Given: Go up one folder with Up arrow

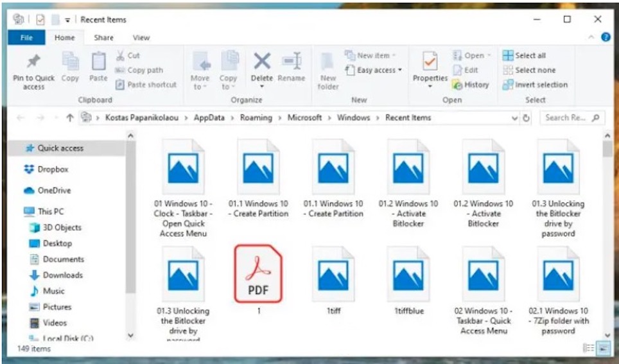Looking at the screenshot, I should [x=70, y=117].
